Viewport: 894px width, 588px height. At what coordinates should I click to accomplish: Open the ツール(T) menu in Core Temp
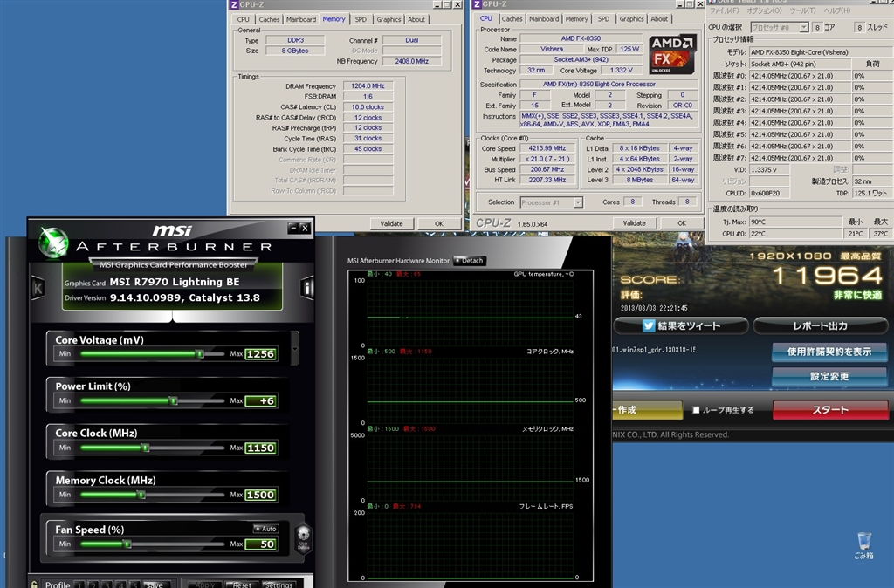click(801, 10)
